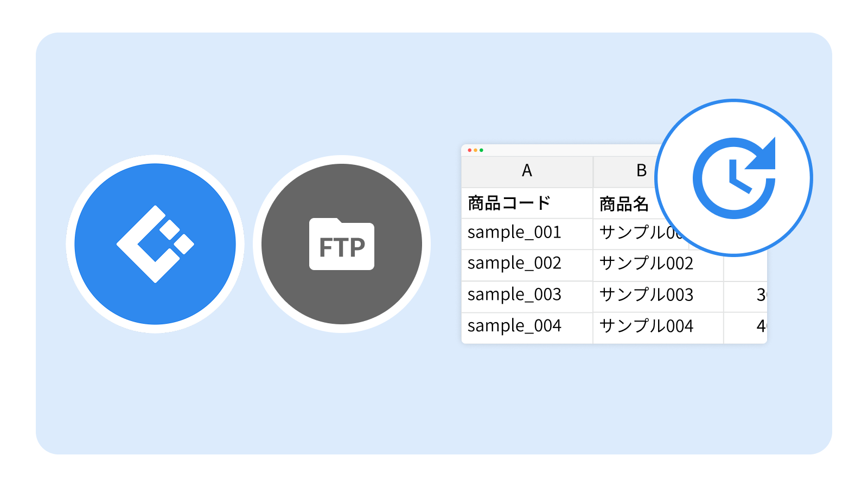868x487 pixels.
Task: Select cell サンプル002
Action: (658, 265)
